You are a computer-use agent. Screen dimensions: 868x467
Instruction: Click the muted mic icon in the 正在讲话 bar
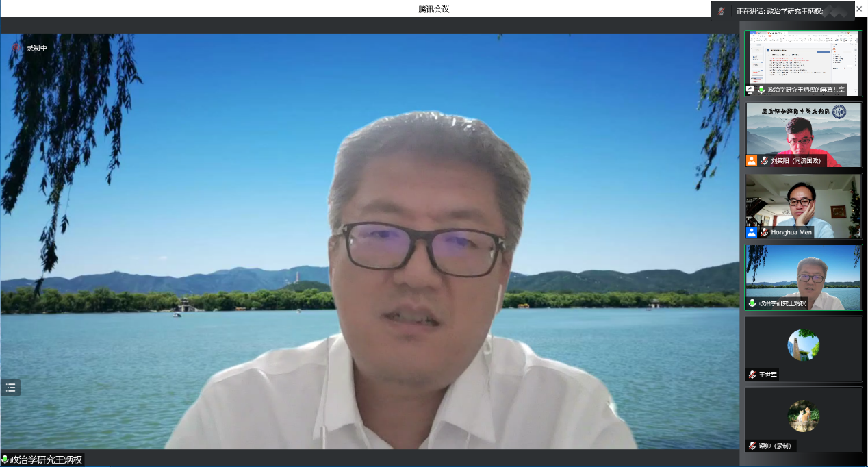coord(722,11)
